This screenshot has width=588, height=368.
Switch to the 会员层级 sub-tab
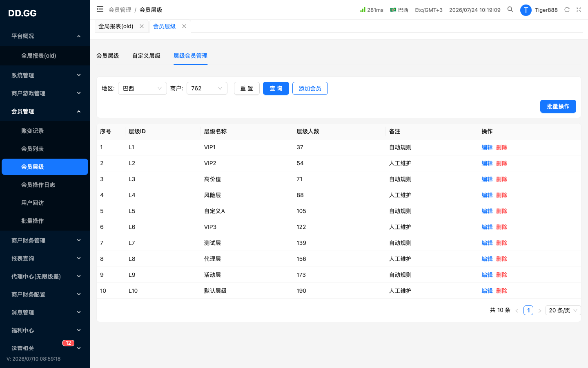tap(108, 56)
